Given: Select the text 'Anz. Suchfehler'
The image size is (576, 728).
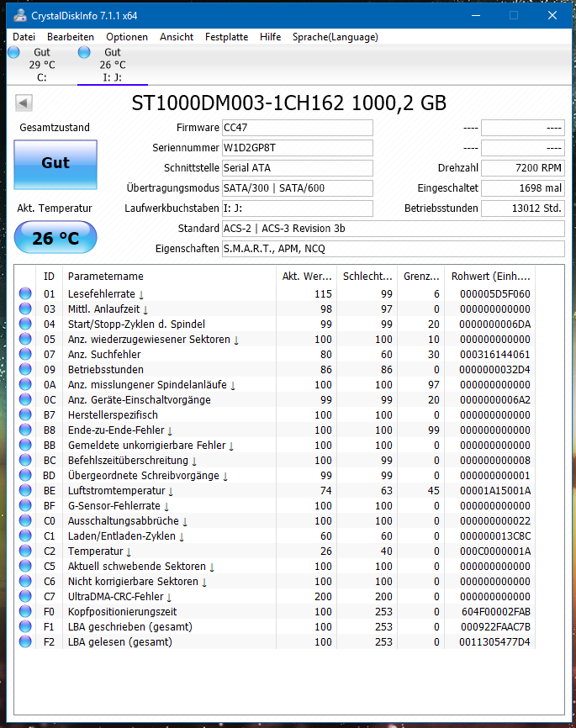Looking at the screenshot, I should coord(104,355).
